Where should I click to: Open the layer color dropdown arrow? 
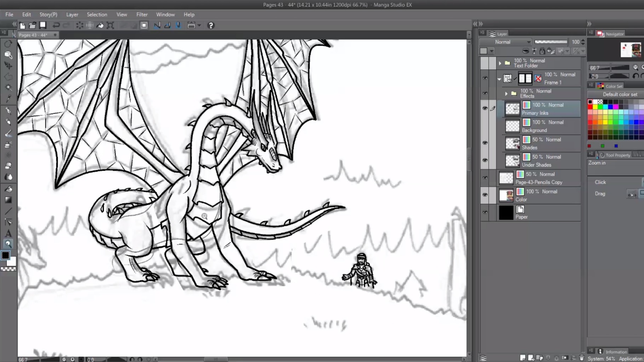(x=491, y=51)
